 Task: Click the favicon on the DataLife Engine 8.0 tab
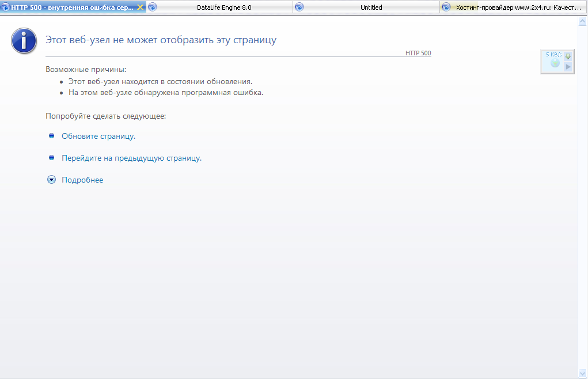coord(152,7)
